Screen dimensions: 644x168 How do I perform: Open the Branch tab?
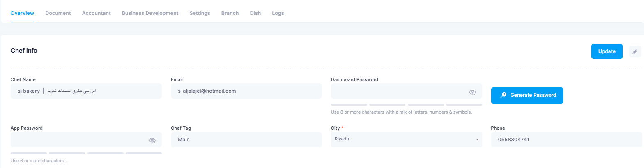(230, 13)
